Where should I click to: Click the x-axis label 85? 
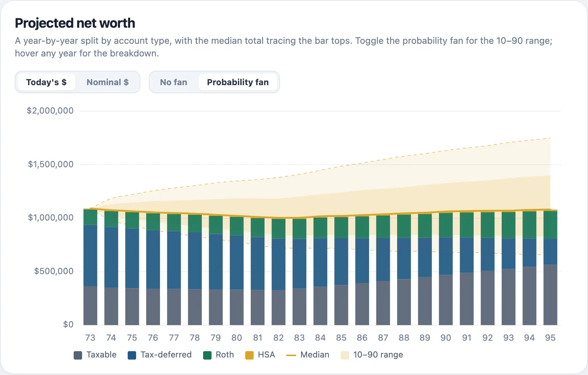341,338
